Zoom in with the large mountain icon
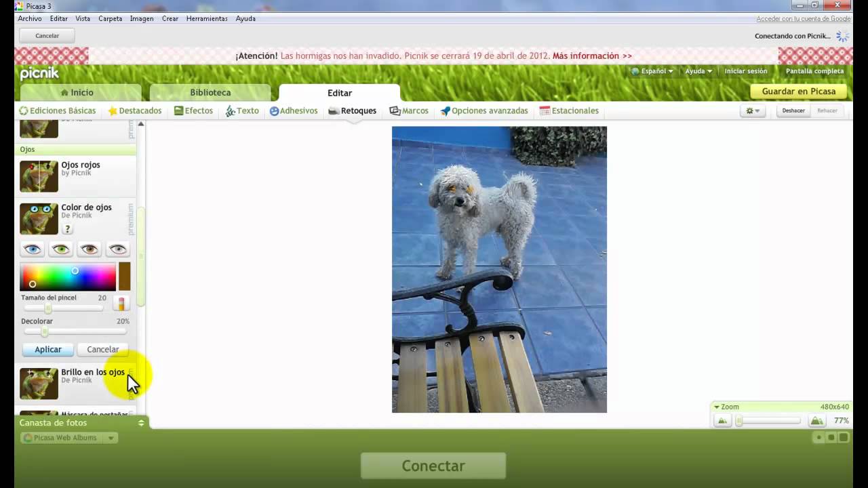 coord(816,421)
